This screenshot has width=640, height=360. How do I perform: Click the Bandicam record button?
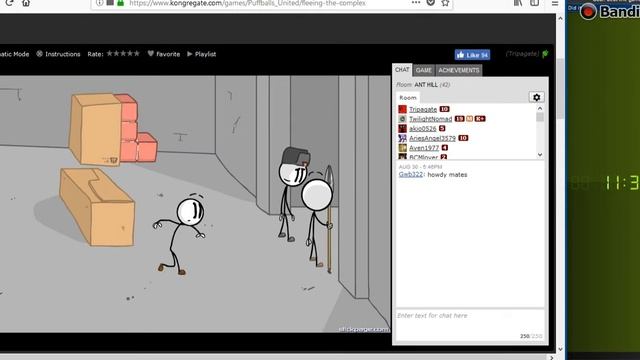pyautogui.click(x=588, y=11)
